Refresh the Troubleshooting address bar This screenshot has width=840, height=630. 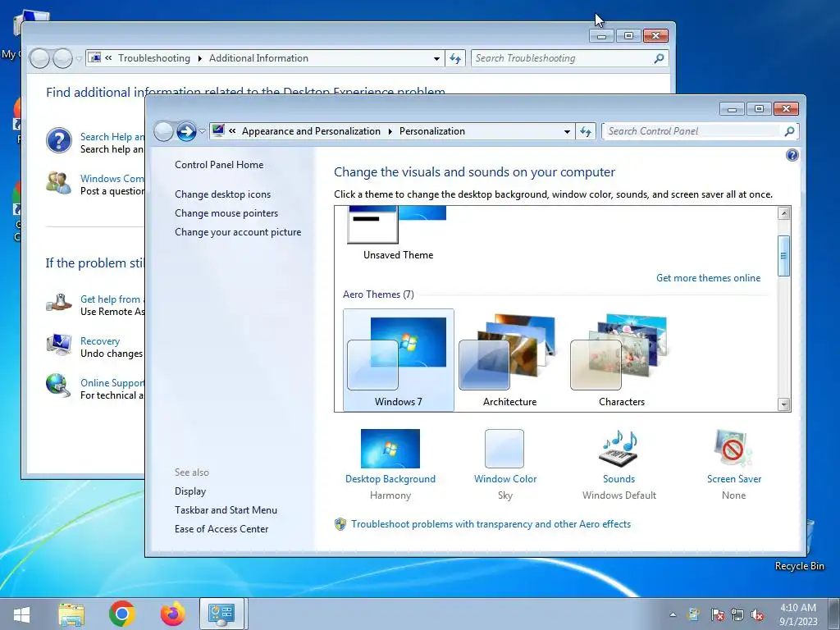[454, 58]
